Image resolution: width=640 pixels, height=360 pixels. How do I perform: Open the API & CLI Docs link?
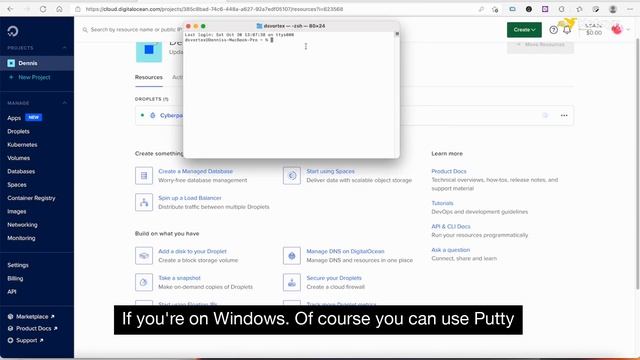click(x=451, y=227)
